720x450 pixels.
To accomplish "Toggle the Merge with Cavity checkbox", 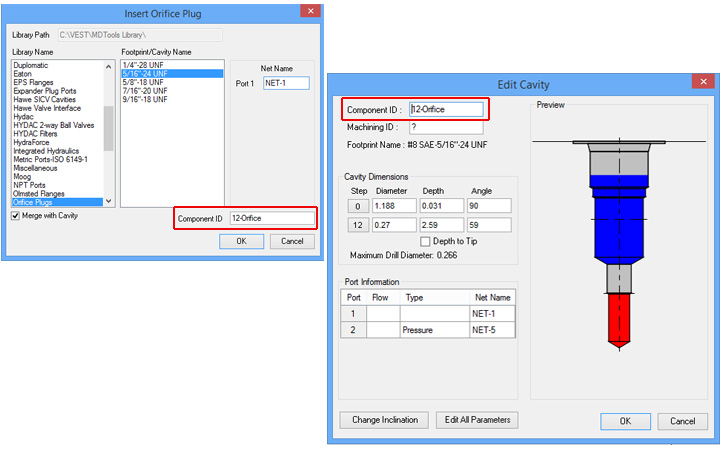I will (16, 216).
